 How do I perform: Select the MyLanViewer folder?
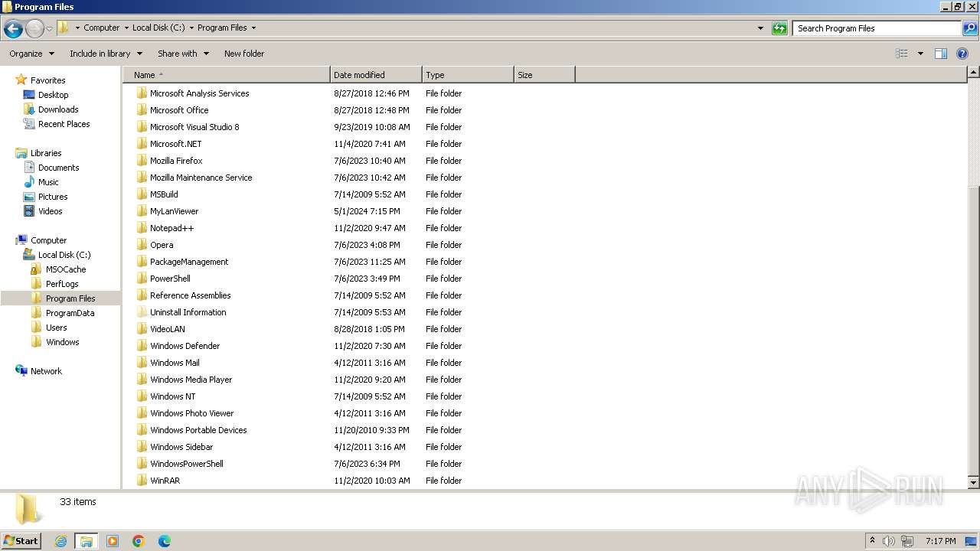point(174,211)
